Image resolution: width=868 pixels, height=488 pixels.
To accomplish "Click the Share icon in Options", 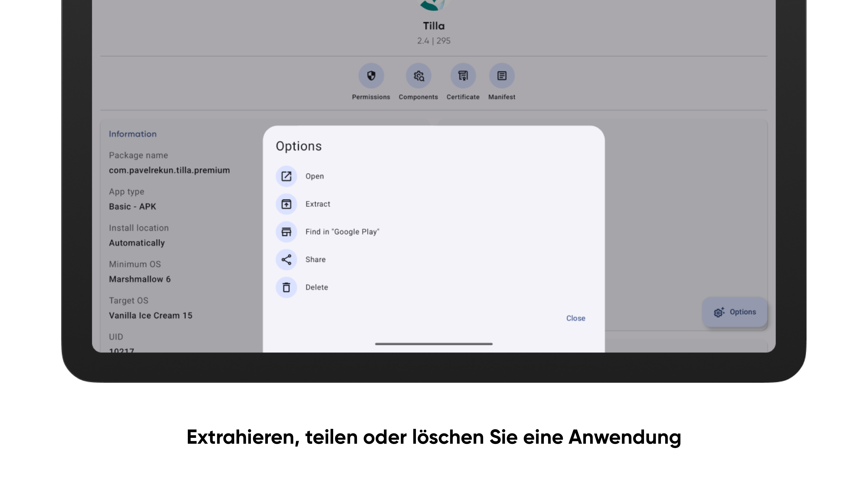I will pyautogui.click(x=286, y=260).
